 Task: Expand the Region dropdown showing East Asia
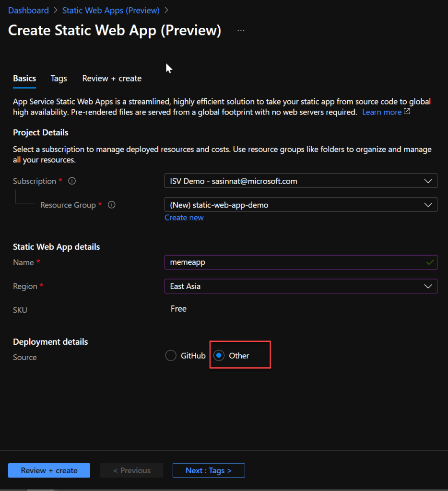coord(301,286)
